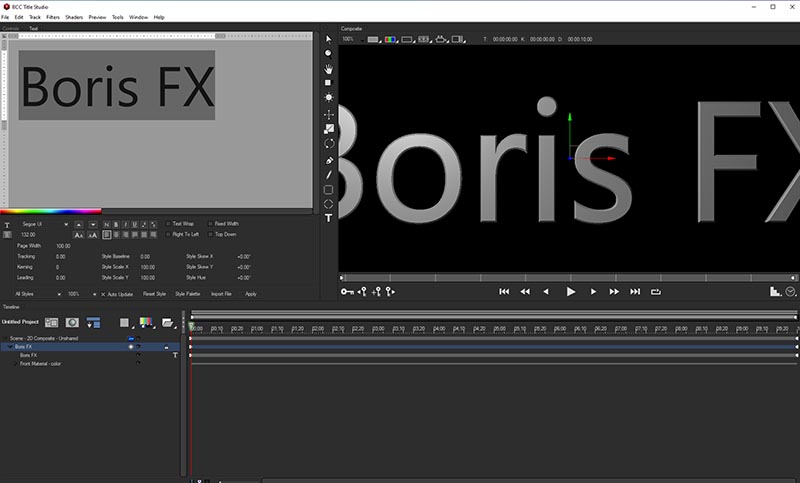
Task: Click the main Play button
Action: (x=570, y=292)
